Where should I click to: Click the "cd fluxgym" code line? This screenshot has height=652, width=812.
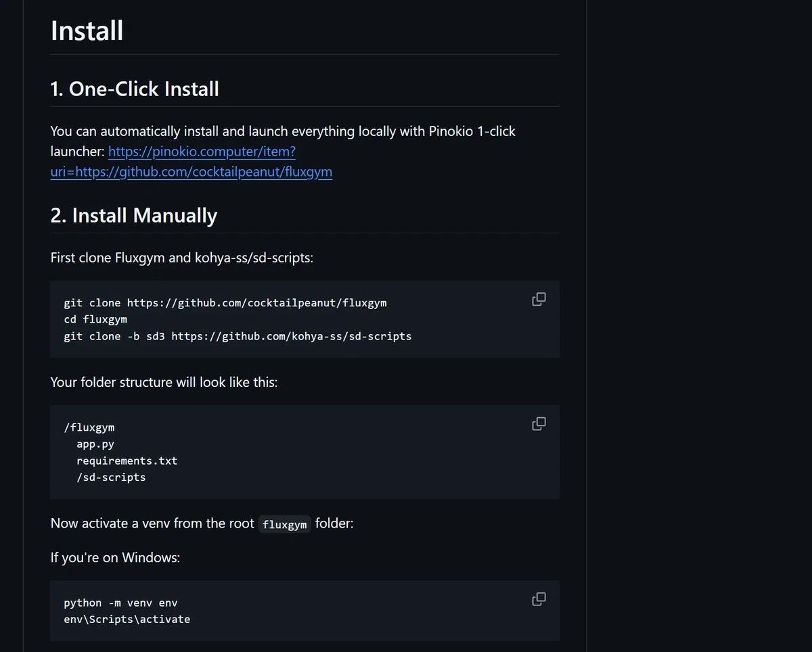click(95, 319)
